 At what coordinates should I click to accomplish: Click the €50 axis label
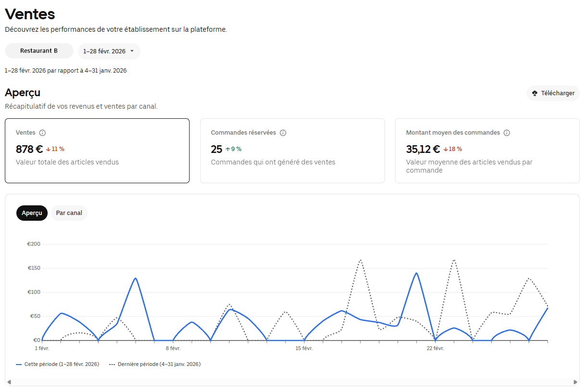coord(35,316)
